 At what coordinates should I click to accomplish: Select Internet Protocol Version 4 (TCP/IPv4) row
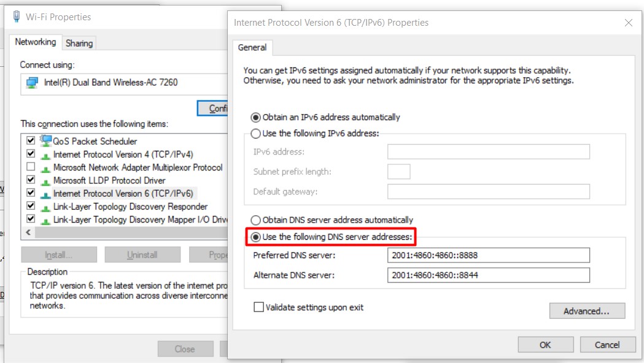123,155
